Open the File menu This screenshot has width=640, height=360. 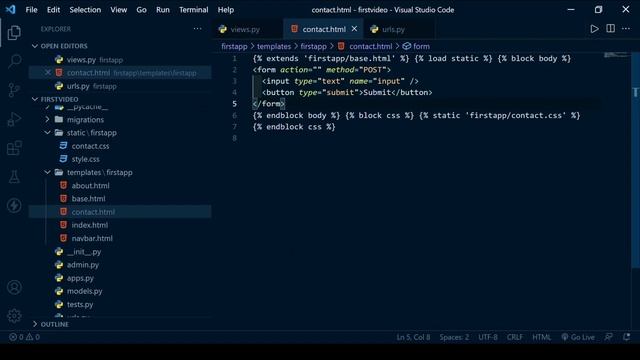pyautogui.click(x=31, y=10)
